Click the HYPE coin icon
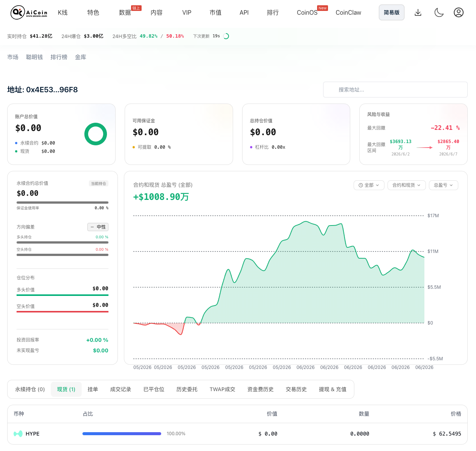Screen dimensions: 476x451 click(x=18, y=434)
